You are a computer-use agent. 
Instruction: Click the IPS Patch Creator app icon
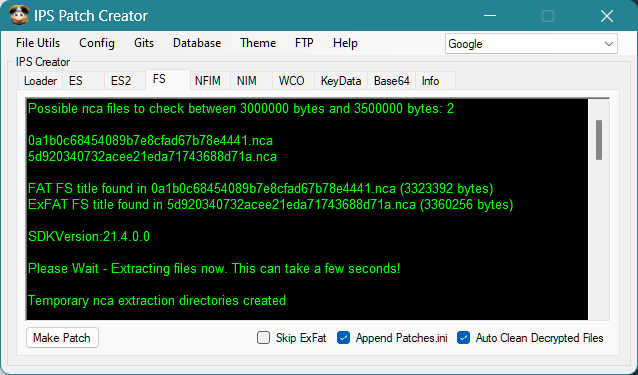(19, 15)
